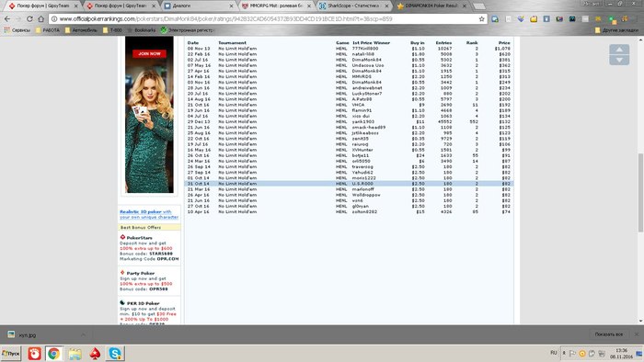The width and height of the screenshot is (644, 362).
Task: Open the PokerStars taskbar icon
Action: pyautogui.click(x=95, y=354)
